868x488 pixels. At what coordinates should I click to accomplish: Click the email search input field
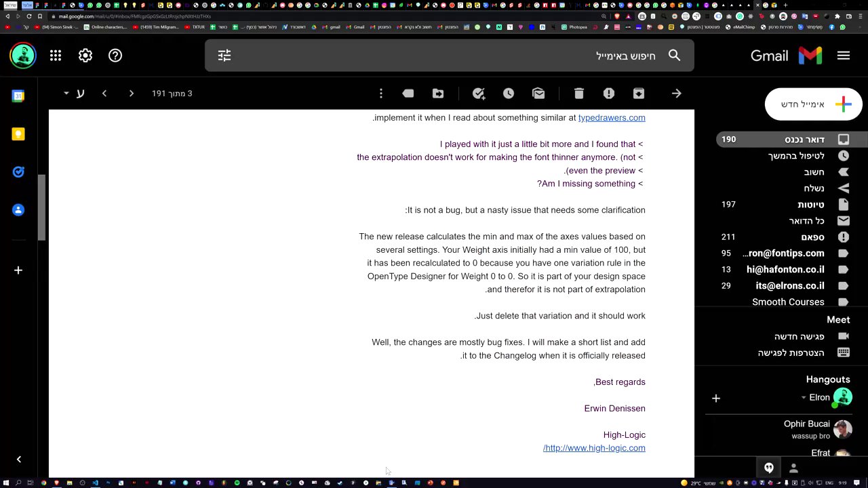point(450,56)
